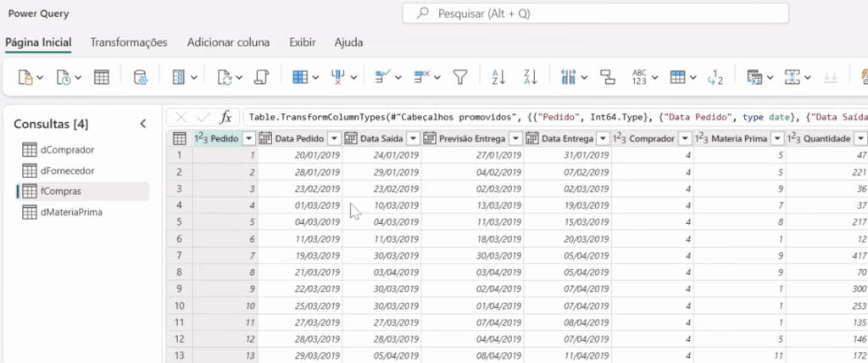Screen dimensions: 868x363
Task: Click the Remove rows icon
Action: pos(422,77)
